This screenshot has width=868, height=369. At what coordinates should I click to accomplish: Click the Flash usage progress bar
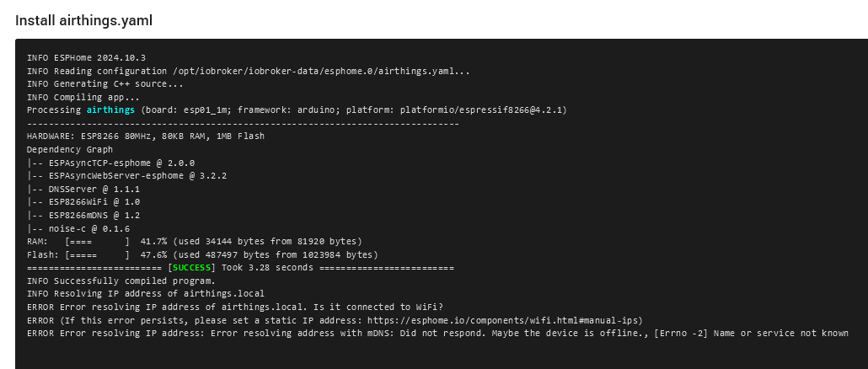[x=97, y=254]
